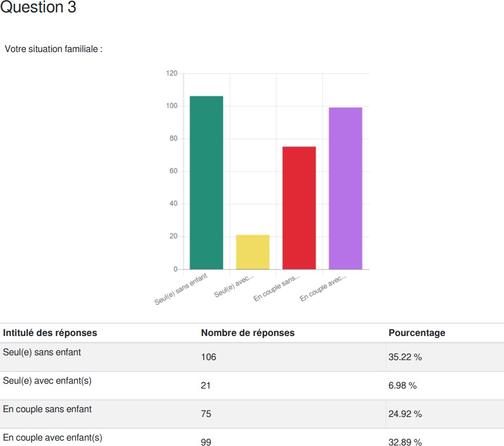Select the Seul(e) sans enfant table row label
Screen dimensions: 504x446
42,353
